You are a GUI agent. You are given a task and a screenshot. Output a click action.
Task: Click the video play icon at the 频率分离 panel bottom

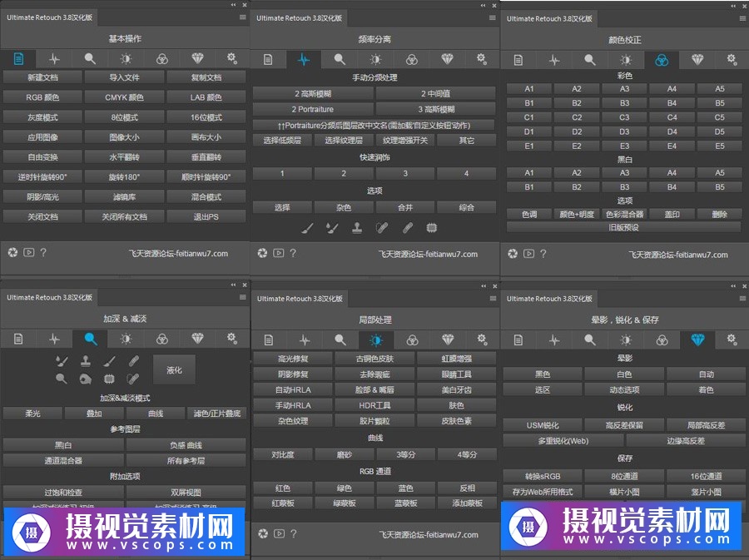click(277, 252)
